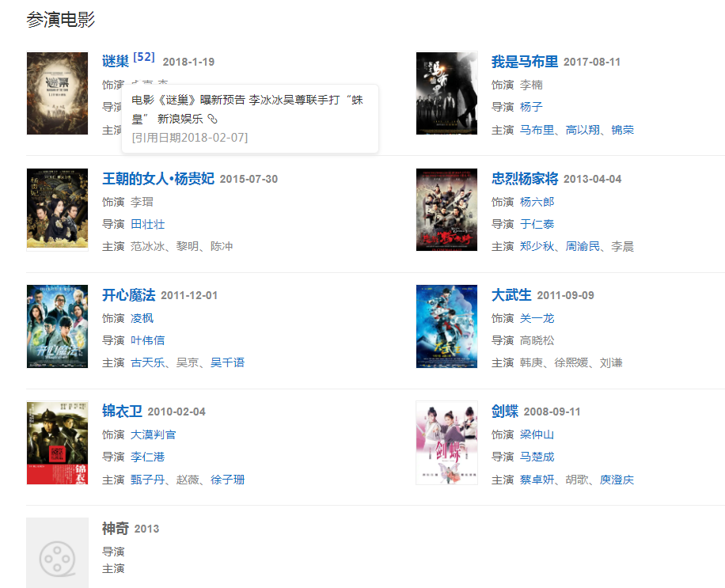Open the 我是马布里 poster thumbnail
The image size is (725, 588).
pos(446,93)
